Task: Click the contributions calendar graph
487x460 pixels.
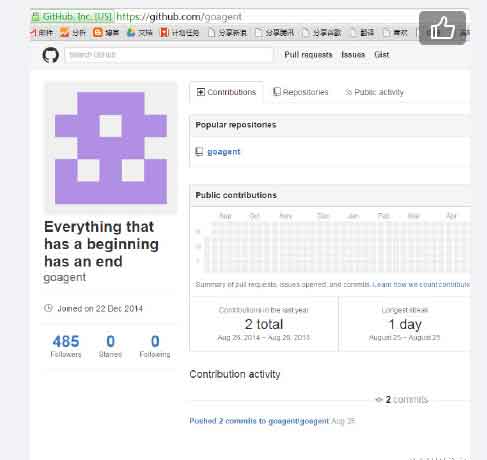Action: coord(333,243)
